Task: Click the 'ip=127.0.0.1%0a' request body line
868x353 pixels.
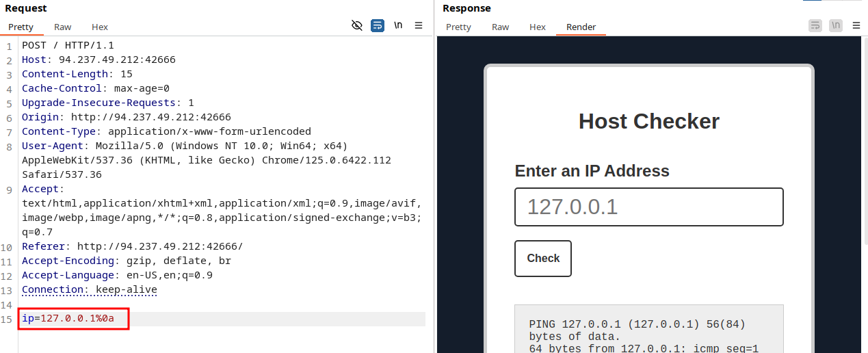Action: click(x=68, y=318)
